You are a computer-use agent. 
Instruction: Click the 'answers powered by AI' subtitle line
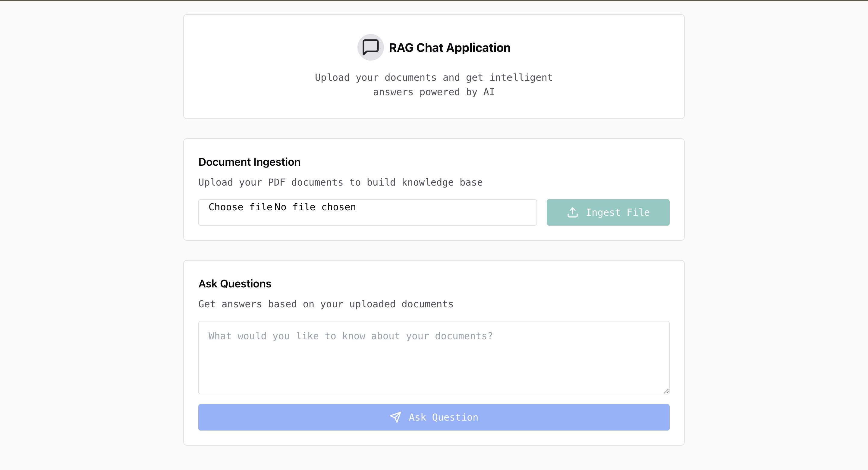click(x=434, y=92)
